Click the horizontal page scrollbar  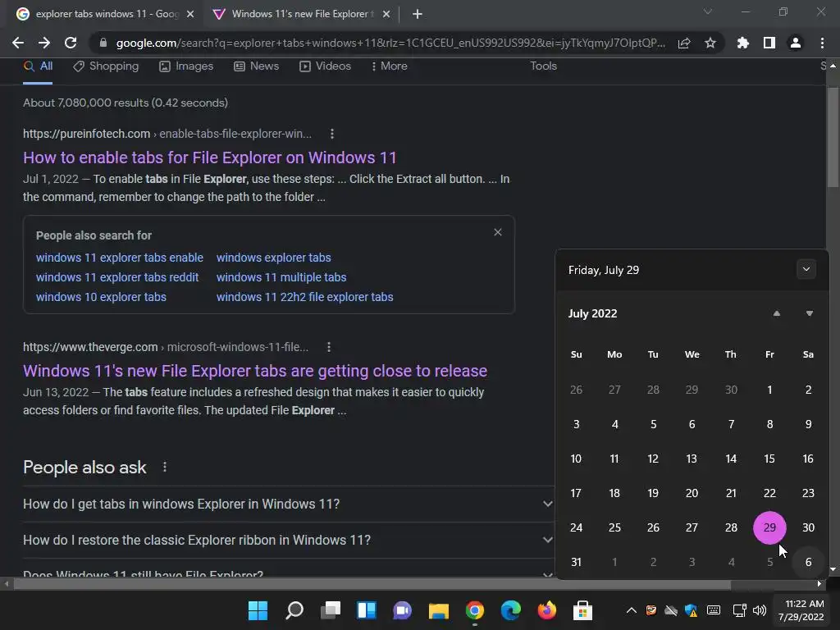372,584
